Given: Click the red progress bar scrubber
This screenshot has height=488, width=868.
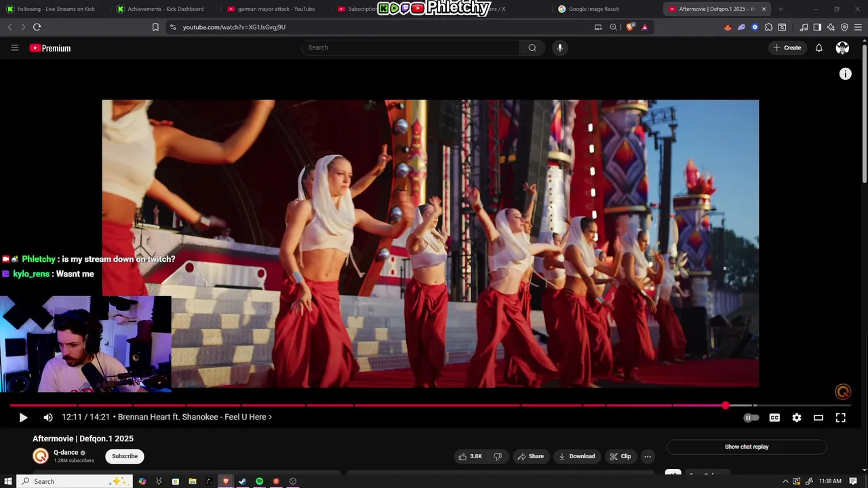Looking at the screenshot, I should pyautogui.click(x=726, y=405).
